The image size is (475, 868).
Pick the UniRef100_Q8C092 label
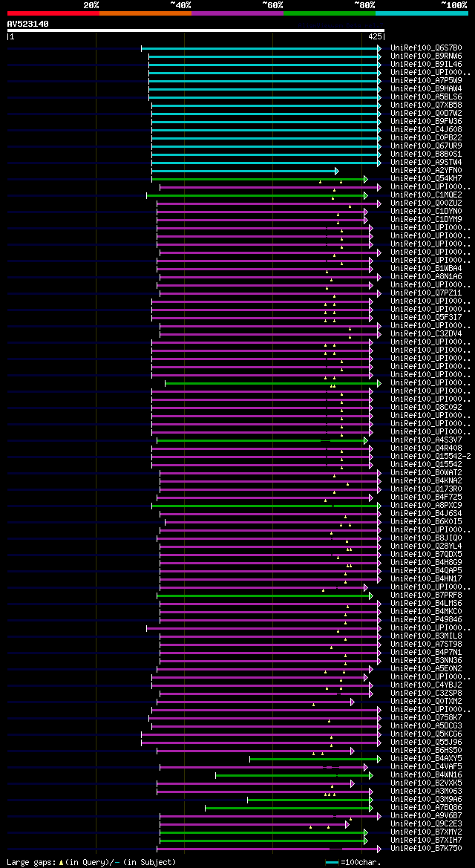[x=426, y=408]
